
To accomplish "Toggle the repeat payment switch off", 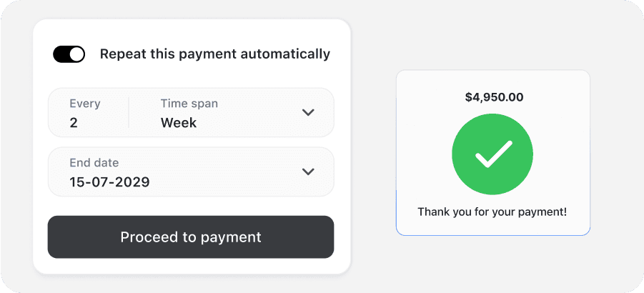I will (x=69, y=54).
